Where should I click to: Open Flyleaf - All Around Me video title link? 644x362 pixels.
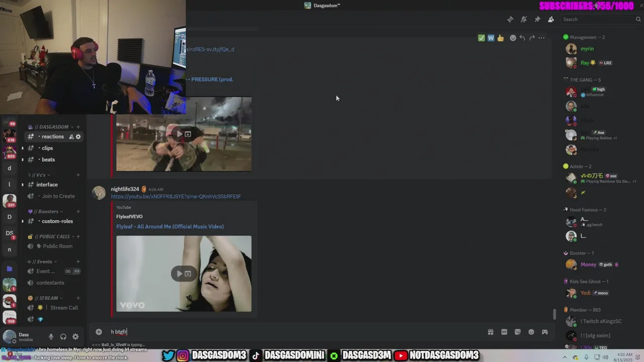pyautogui.click(x=170, y=227)
